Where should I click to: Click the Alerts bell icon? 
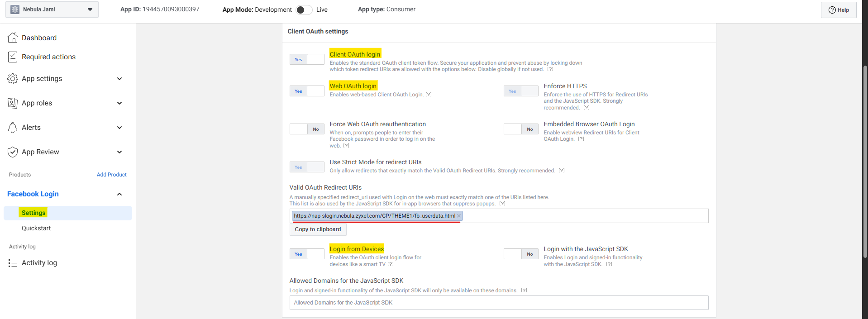(x=13, y=128)
